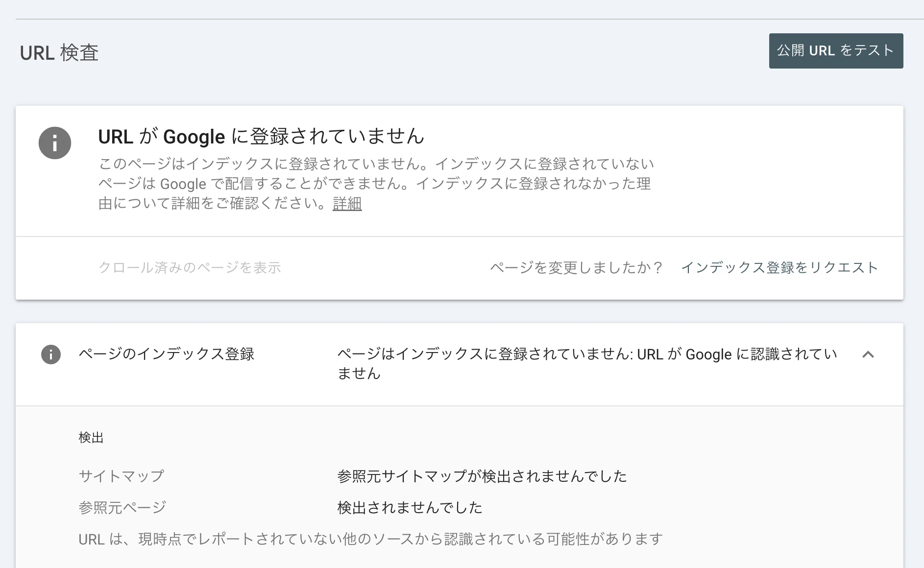The width and height of the screenshot is (924, 568).
Task: Select the URL 検査 page heading
Action: [x=59, y=53]
